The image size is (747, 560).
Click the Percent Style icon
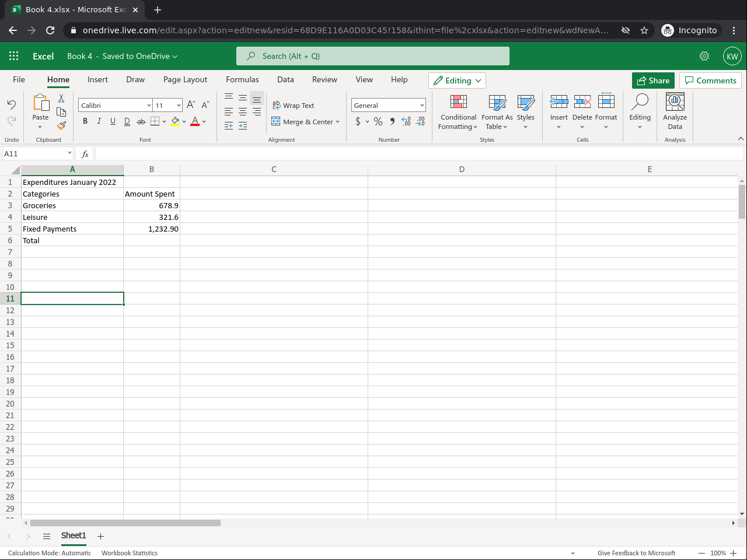[378, 121]
